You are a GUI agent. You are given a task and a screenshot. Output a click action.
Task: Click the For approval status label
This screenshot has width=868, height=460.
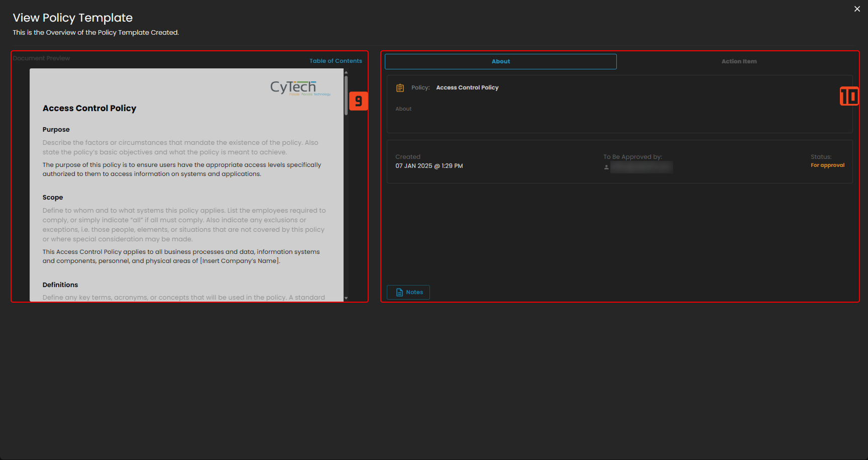pyautogui.click(x=827, y=165)
